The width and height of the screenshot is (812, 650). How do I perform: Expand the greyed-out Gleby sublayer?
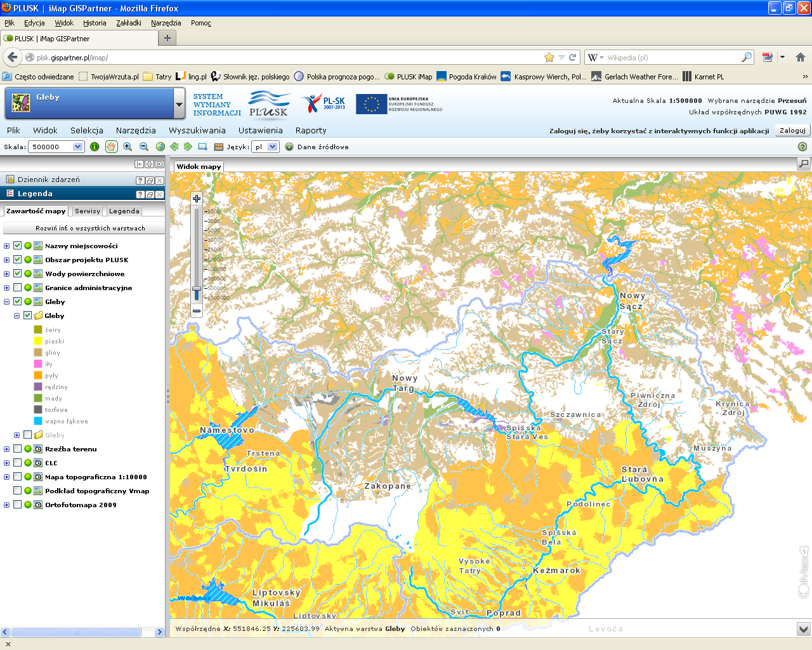pyautogui.click(x=17, y=435)
